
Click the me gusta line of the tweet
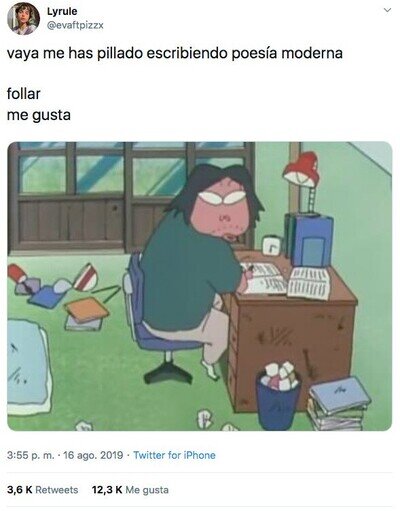[39, 115]
